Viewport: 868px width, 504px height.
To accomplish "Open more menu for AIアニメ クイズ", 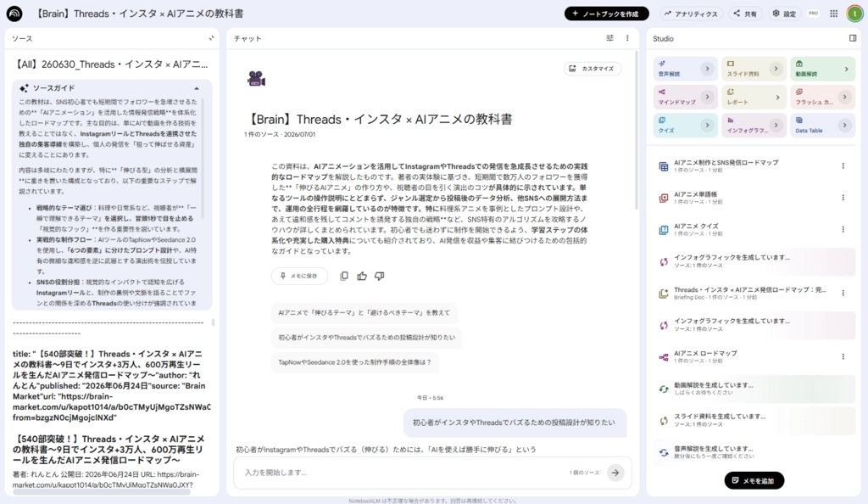I will click(x=843, y=229).
